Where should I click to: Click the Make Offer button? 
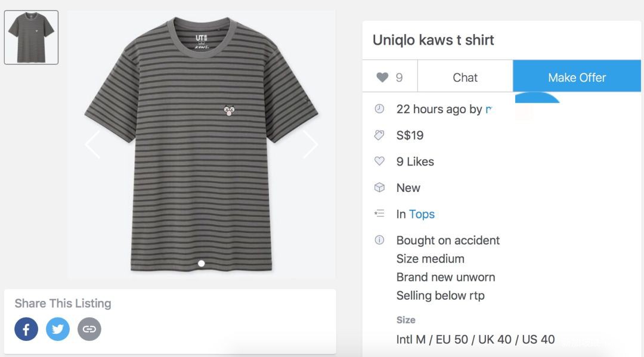pos(577,77)
